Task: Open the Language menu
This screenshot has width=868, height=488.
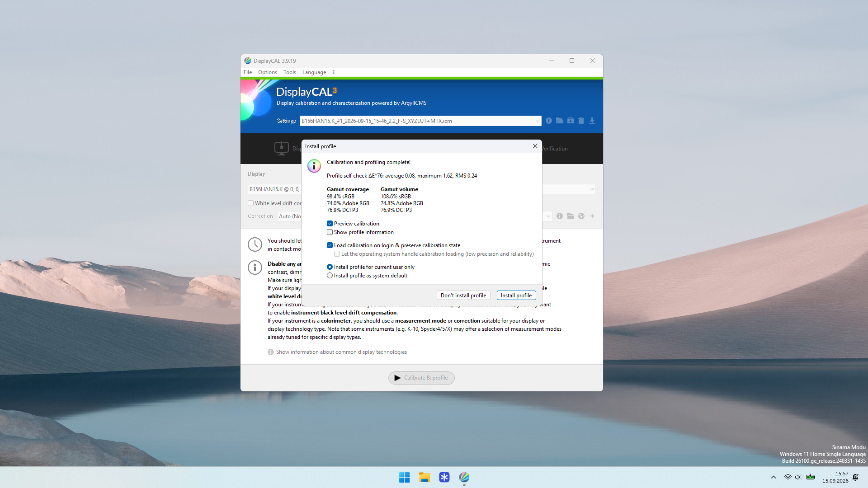Action: click(314, 72)
